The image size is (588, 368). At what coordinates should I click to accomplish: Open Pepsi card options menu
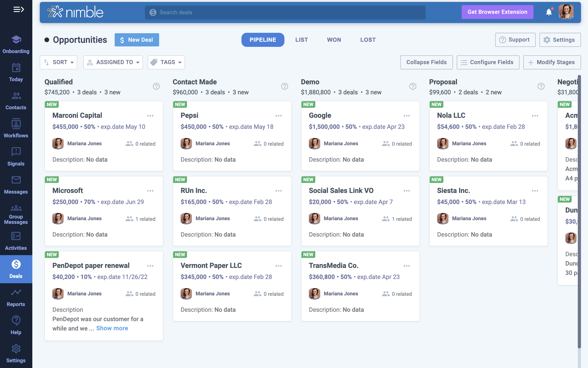tap(278, 116)
